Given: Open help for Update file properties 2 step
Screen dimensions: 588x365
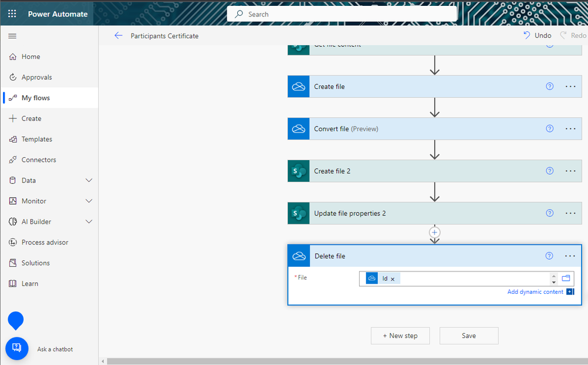Looking at the screenshot, I should coord(549,213).
